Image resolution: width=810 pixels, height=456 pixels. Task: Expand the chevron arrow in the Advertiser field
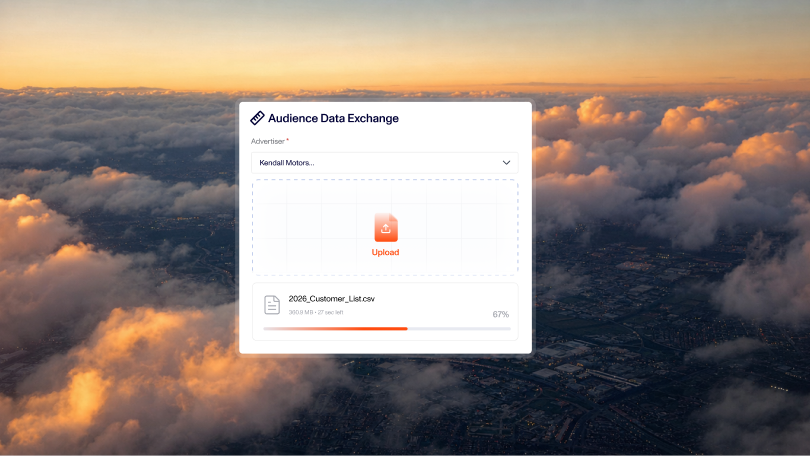point(506,163)
